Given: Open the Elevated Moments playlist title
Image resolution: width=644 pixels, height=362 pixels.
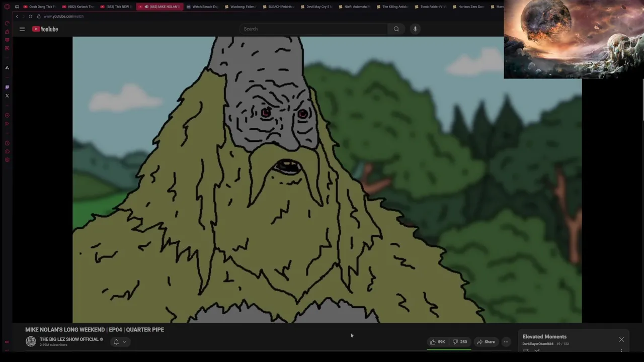Looking at the screenshot, I should pos(544,337).
